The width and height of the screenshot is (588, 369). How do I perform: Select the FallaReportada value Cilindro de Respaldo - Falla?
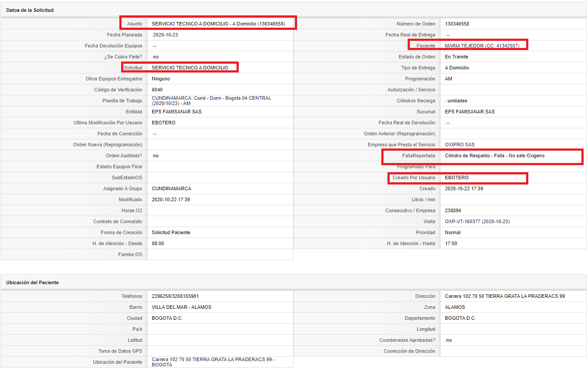tap(495, 156)
